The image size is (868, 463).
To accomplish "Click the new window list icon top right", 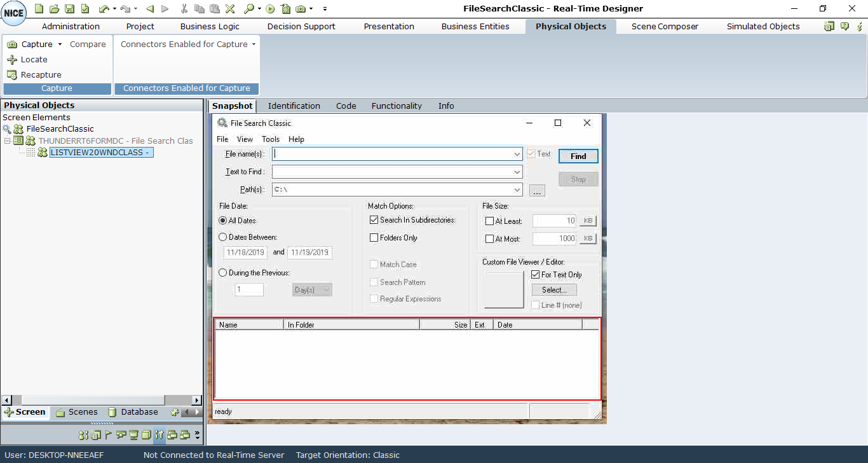I will (x=829, y=26).
